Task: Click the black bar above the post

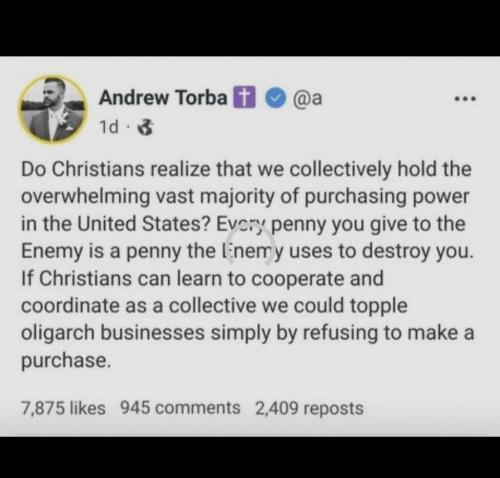Action: (250, 28)
